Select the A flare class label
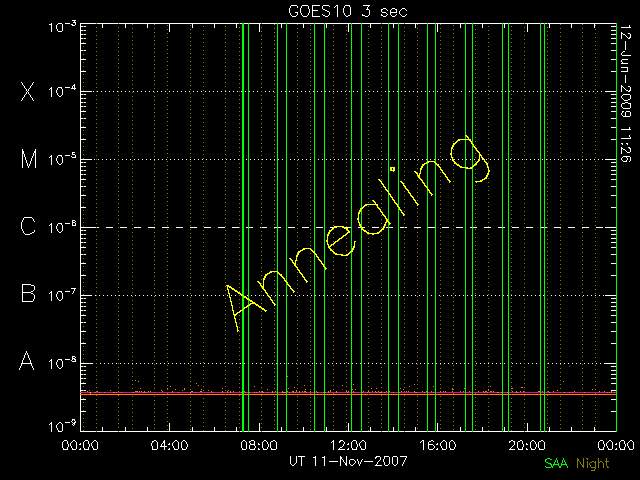This screenshot has width=640, height=480. tap(27, 361)
